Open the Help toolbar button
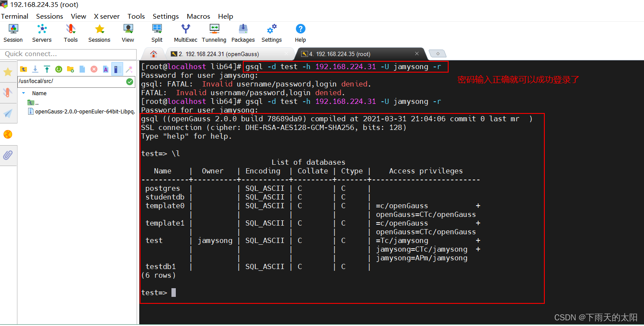Viewport: 644px width, 326px height. click(300, 33)
